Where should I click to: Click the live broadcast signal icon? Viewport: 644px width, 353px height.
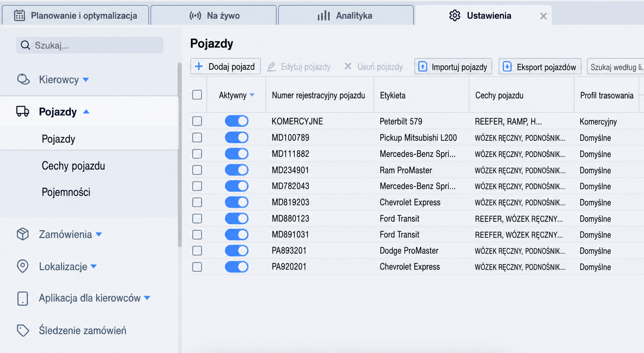pos(195,16)
